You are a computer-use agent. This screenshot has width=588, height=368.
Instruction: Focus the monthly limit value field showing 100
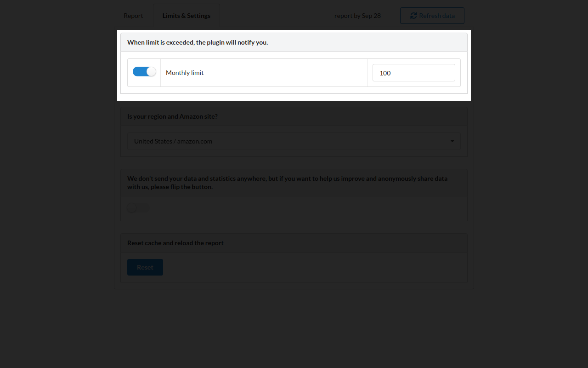tap(413, 73)
